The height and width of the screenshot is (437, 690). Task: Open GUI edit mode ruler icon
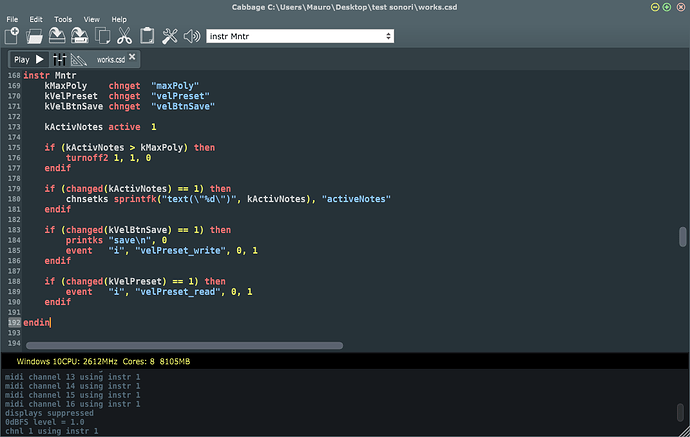[79, 59]
